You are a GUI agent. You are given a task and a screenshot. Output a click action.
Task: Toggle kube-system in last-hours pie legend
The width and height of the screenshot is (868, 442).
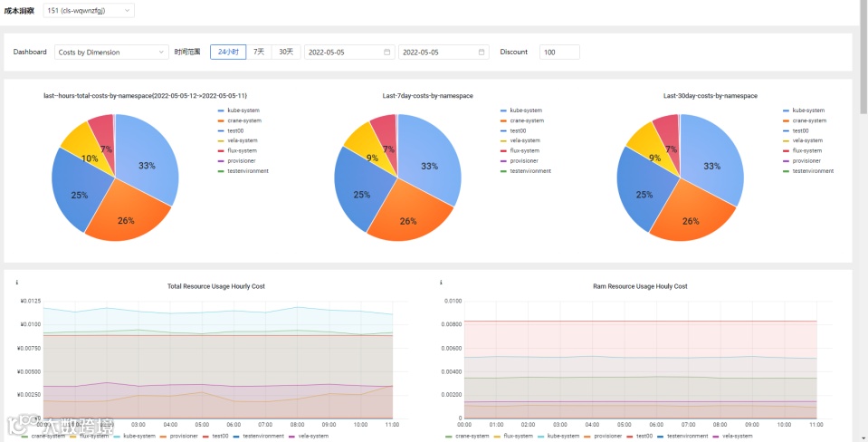click(x=239, y=110)
